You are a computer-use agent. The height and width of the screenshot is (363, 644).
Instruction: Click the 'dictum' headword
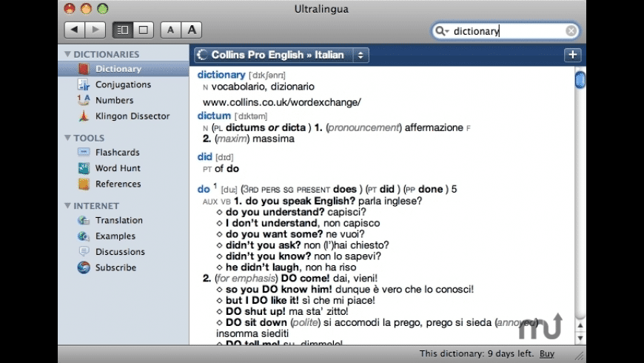214,116
